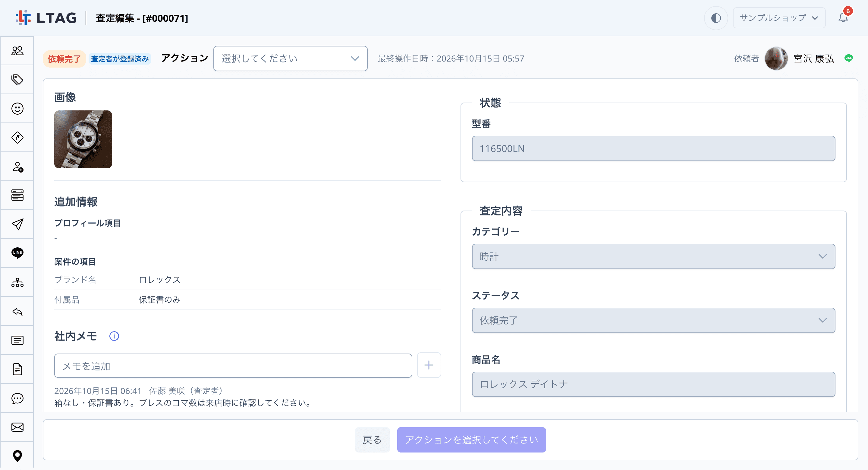868x470 pixels.
Task: Click the 保証書のみ accessory value
Action: [x=160, y=300]
